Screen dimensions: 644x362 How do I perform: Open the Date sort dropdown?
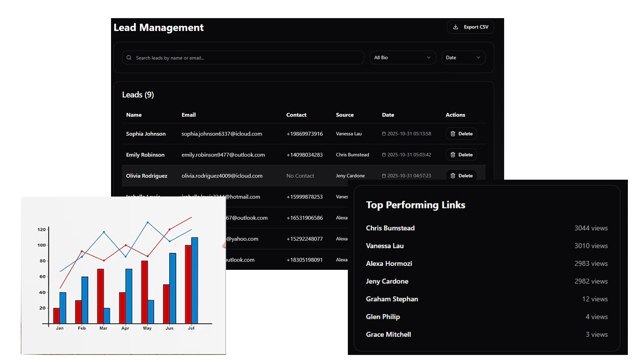[x=463, y=58]
